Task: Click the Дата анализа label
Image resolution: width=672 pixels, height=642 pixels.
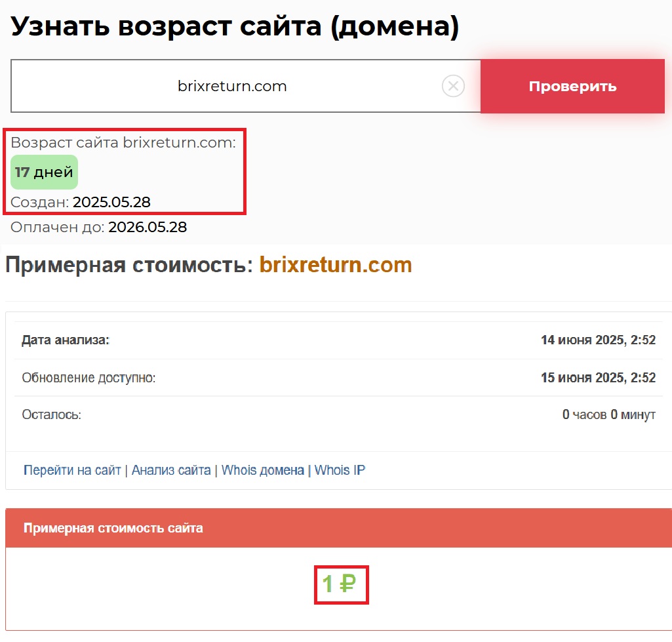Action: coord(66,340)
